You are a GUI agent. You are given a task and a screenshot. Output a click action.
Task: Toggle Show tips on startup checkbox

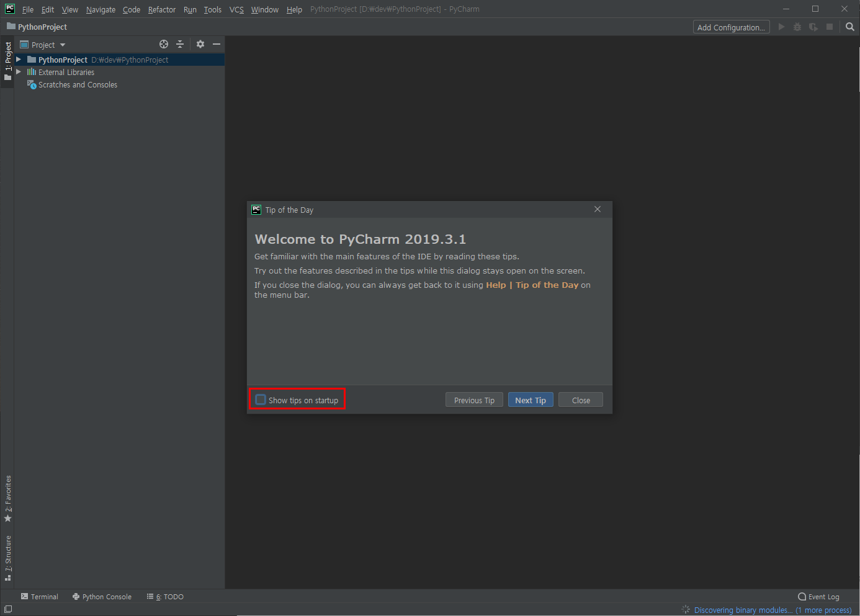261,400
